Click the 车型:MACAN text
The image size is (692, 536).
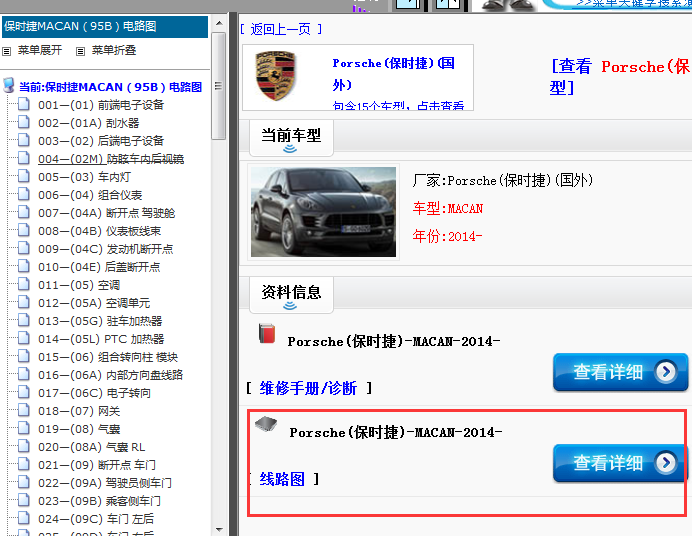tap(448, 208)
